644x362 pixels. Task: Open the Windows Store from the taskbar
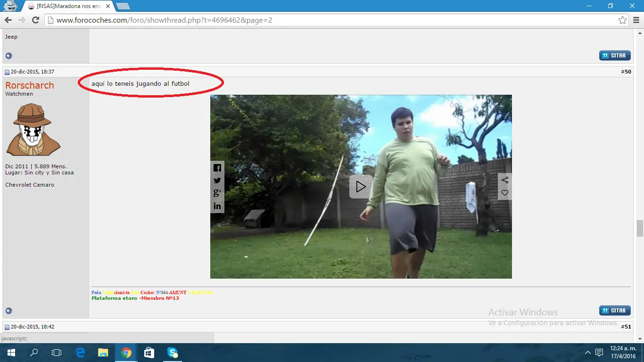pyautogui.click(x=149, y=353)
